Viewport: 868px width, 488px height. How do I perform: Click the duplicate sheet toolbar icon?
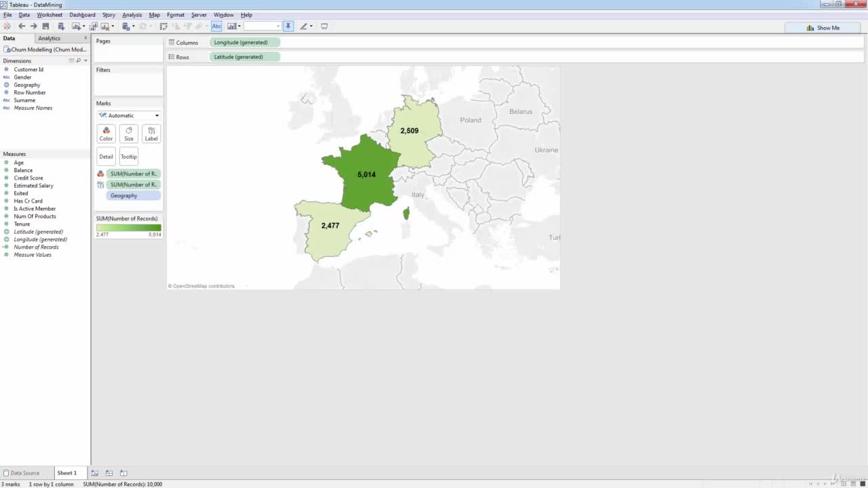coord(94,26)
